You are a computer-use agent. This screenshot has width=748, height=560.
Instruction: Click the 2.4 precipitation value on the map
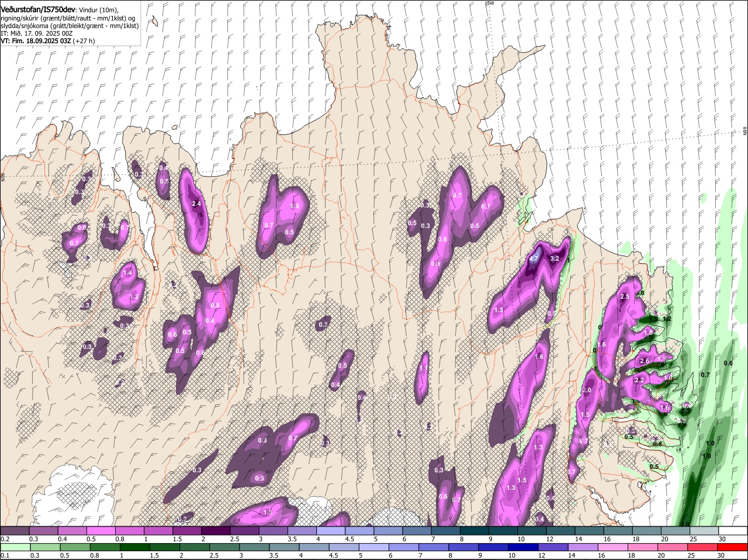tap(196, 204)
